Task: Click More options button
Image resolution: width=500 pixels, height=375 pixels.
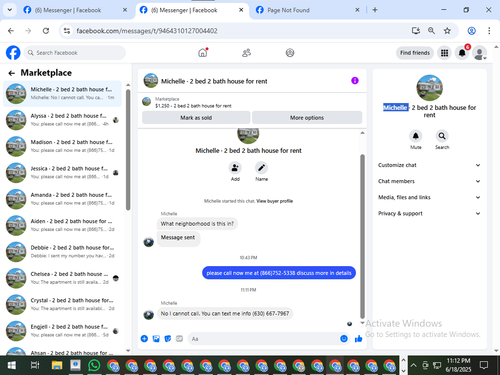Action: (307, 118)
